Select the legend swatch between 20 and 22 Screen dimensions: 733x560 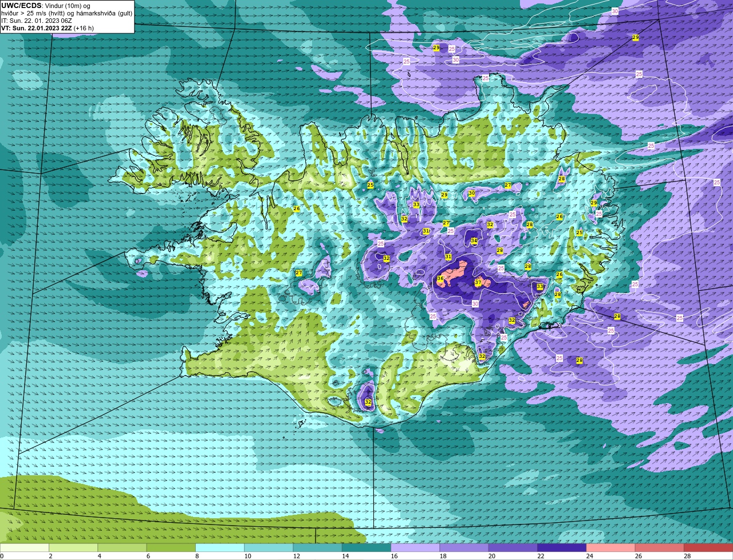pyautogui.click(x=513, y=547)
